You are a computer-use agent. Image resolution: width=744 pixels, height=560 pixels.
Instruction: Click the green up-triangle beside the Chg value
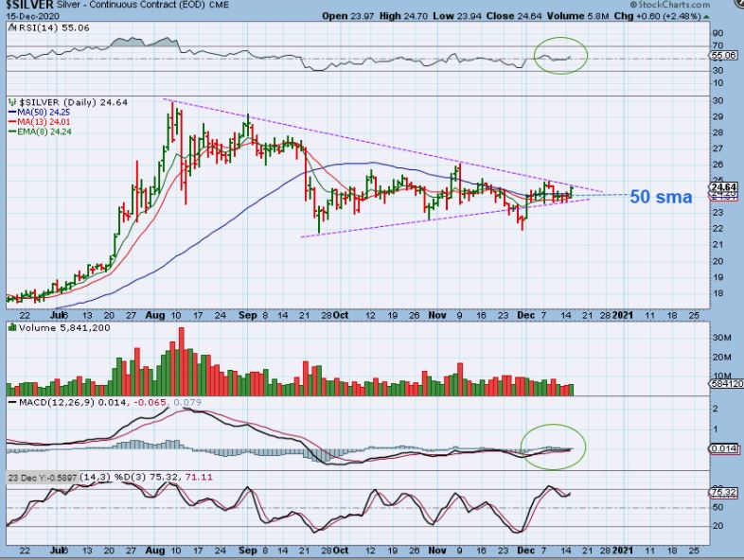pyautogui.click(x=706, y=17)
